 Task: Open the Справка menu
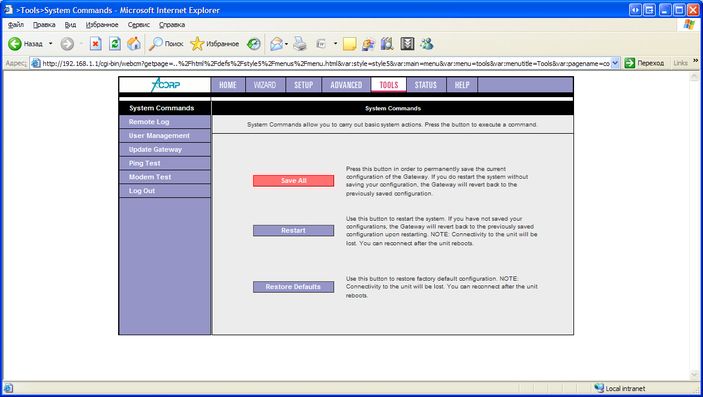pyautogui.click(x=172, y=25)
